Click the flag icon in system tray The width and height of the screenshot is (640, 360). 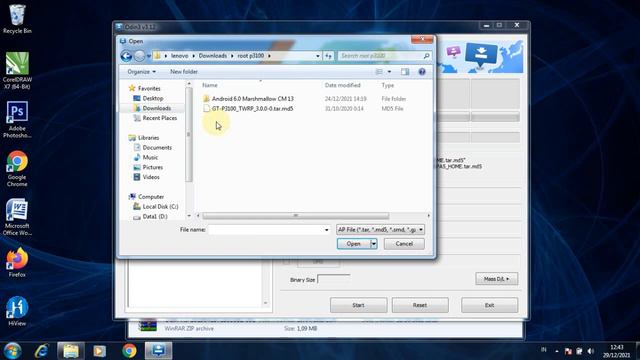coord(568,351)
